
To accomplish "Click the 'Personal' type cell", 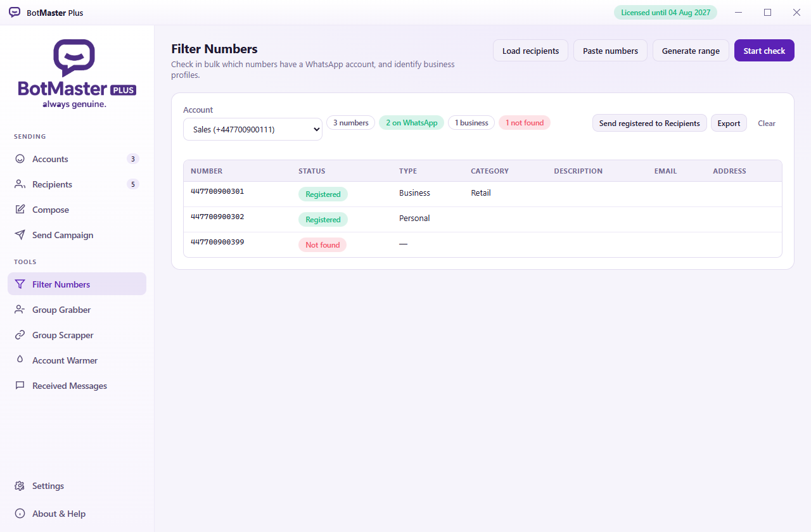I will [x=414, y=218].
